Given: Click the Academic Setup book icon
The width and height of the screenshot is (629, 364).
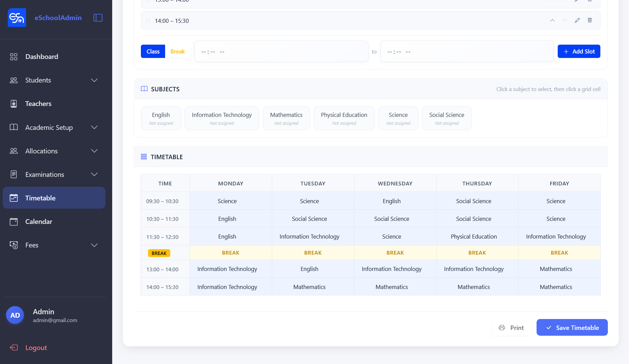Looking at the screenshot, I should point(14,127).
